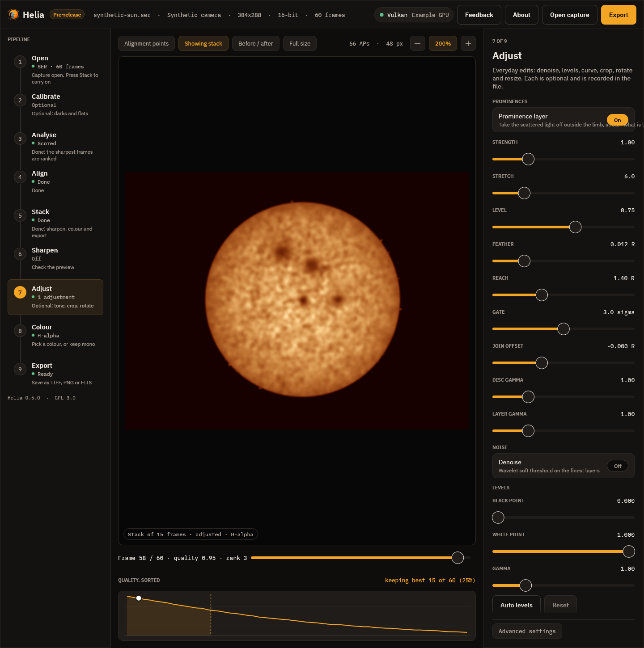Select step 3 Analyse circle
Screen dimensions: 644x648
(20, 139)
